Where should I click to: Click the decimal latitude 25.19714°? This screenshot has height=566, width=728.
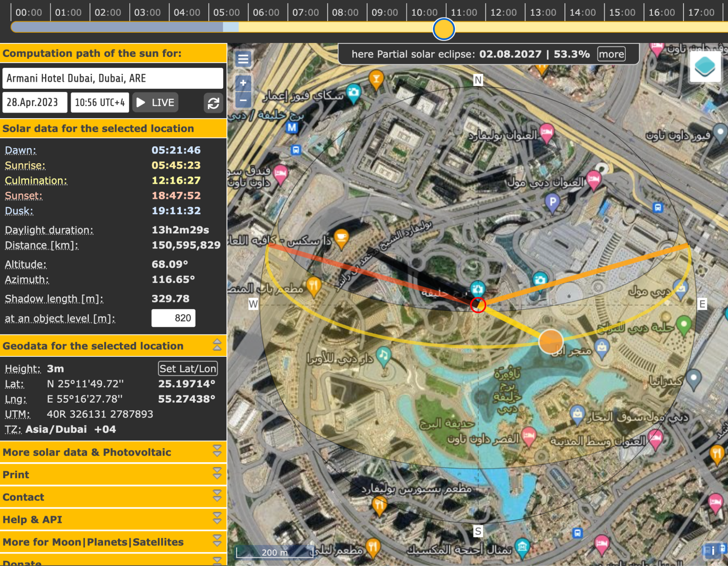(186, 384)
